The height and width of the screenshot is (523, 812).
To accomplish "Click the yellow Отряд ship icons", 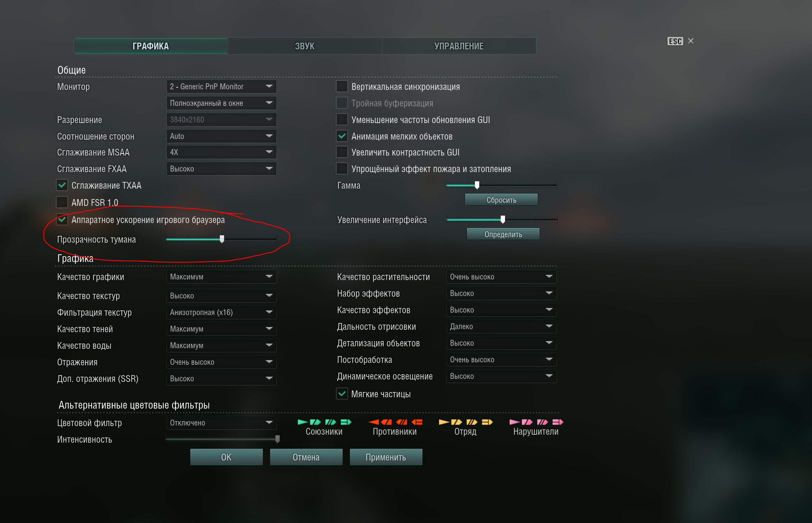I will click(466, 422).
